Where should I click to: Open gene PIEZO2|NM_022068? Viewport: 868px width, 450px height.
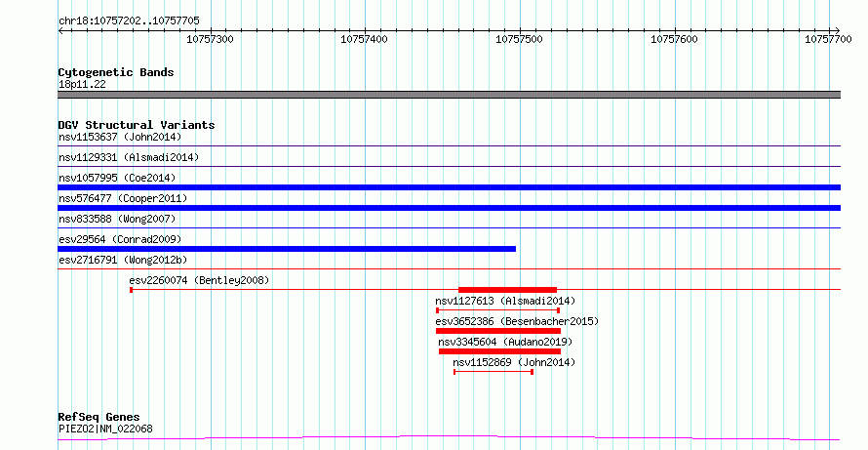pyautogui.click(x=105, y=429)
